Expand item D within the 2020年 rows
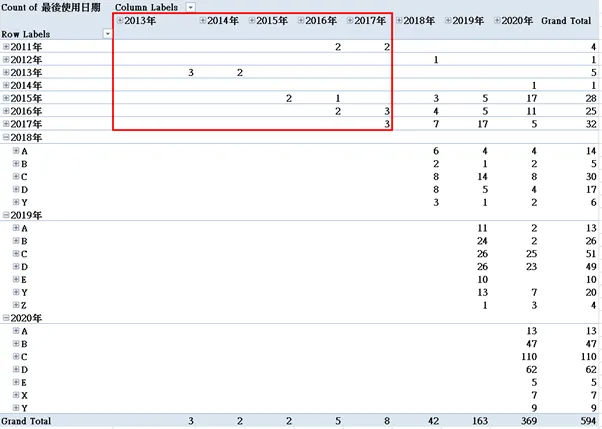This screenshot has width=602, height=429. pos(16,369)
